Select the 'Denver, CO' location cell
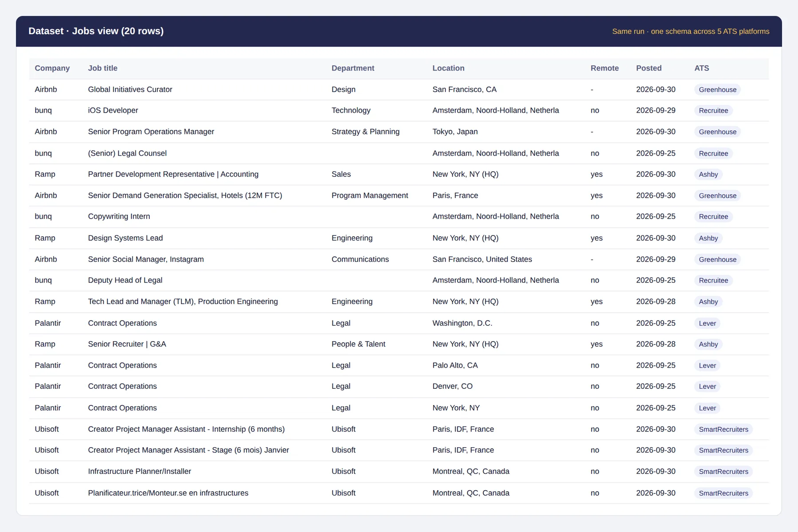This screenshot has height=532, width=798. coord(453,386)
